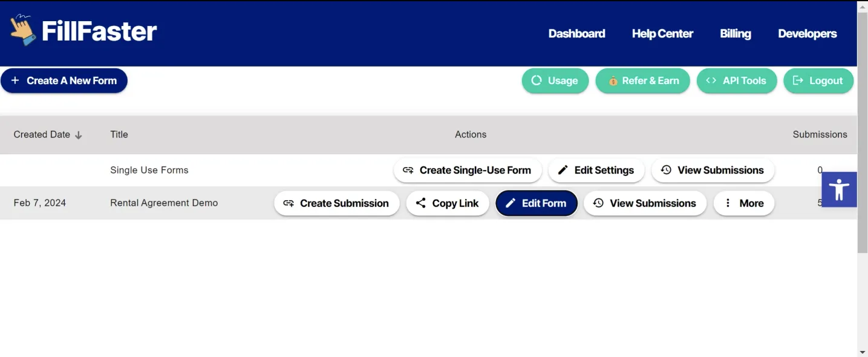
Task: Open API Tools
Action: coord(737,80)
